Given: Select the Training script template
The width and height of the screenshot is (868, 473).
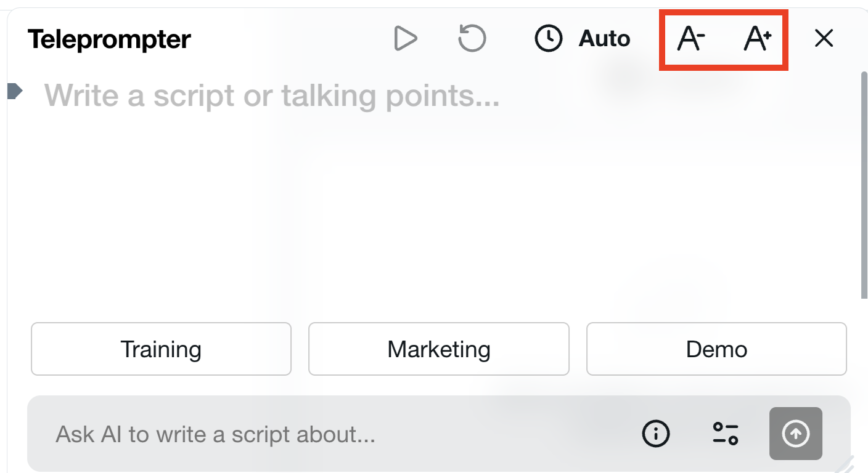Looking at the screenshot, I should [161, 349].
